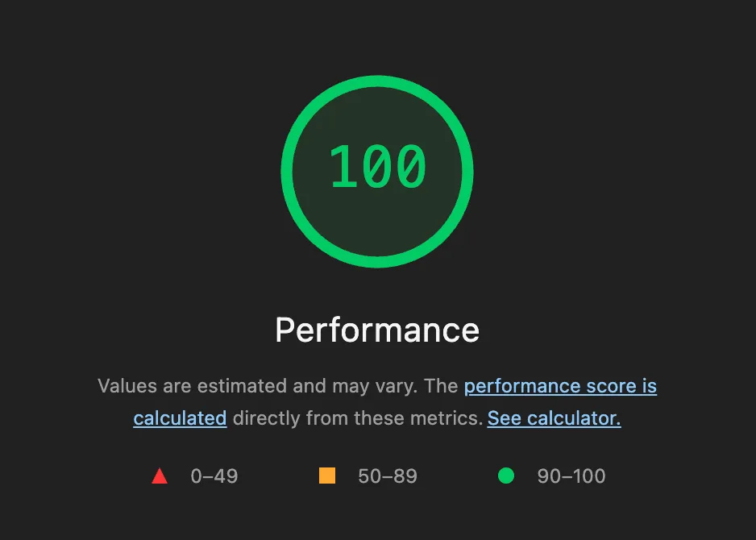Click the red triangle failing-range icon

160,476
